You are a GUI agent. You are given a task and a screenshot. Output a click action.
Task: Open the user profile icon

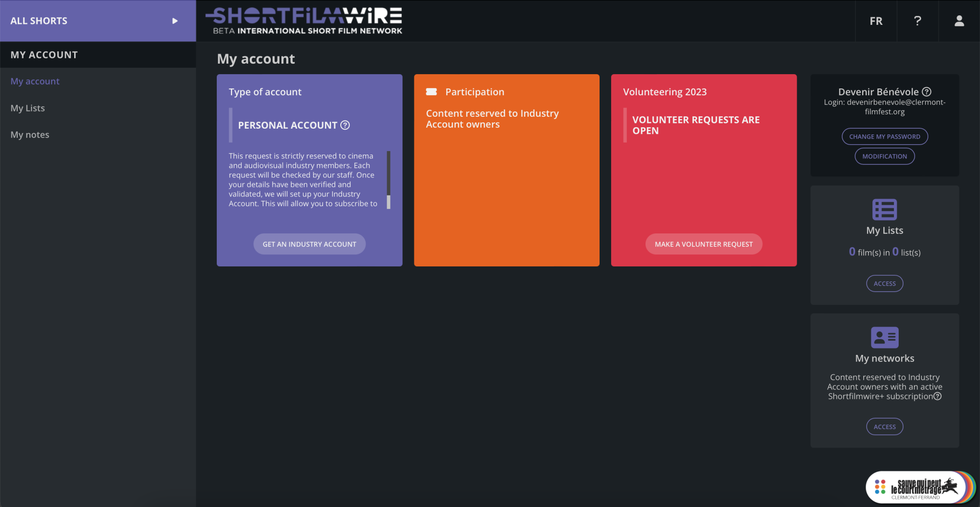click(x=959, y=21)
